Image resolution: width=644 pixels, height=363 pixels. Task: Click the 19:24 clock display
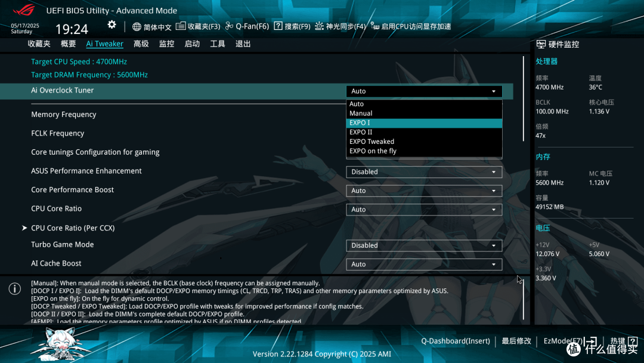(x=72, y=29)
